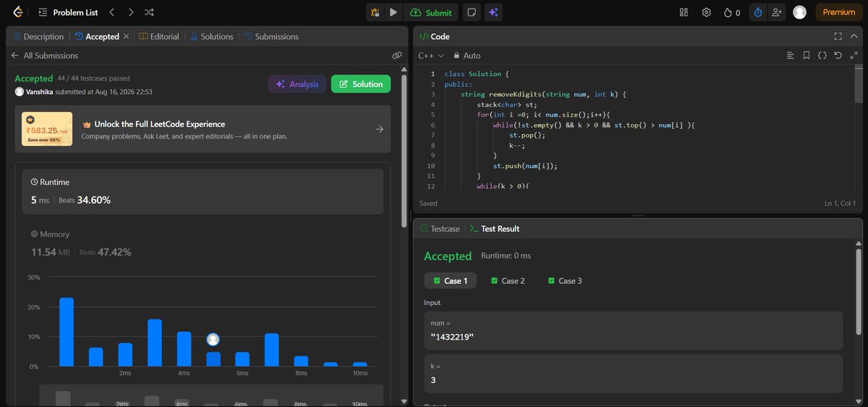Open the profile avatar menu
This screenshot has height=407, width=868.
(799, 12)
